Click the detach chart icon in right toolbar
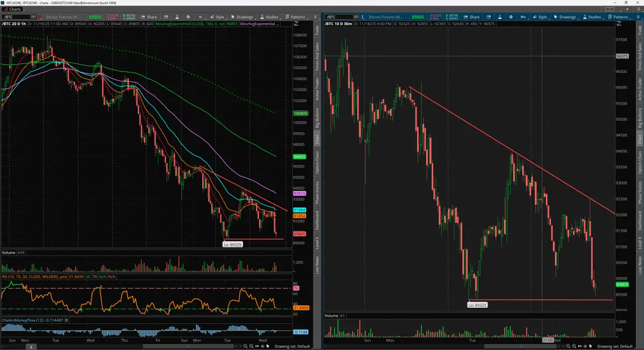The height and width of the screenshot is (350, 644). pyautogui.click(x=488, y=17)
